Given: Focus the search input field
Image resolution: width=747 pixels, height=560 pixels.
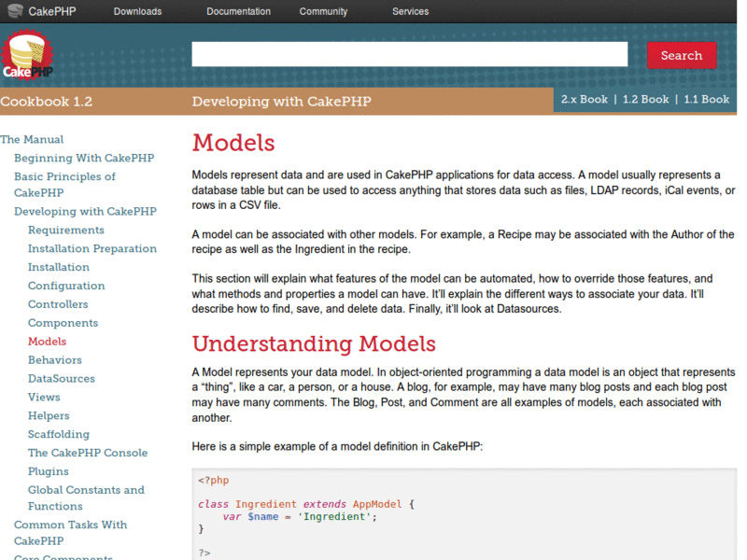Looking at the screenshot, I should pyautogui.click(x=410, y=54).
